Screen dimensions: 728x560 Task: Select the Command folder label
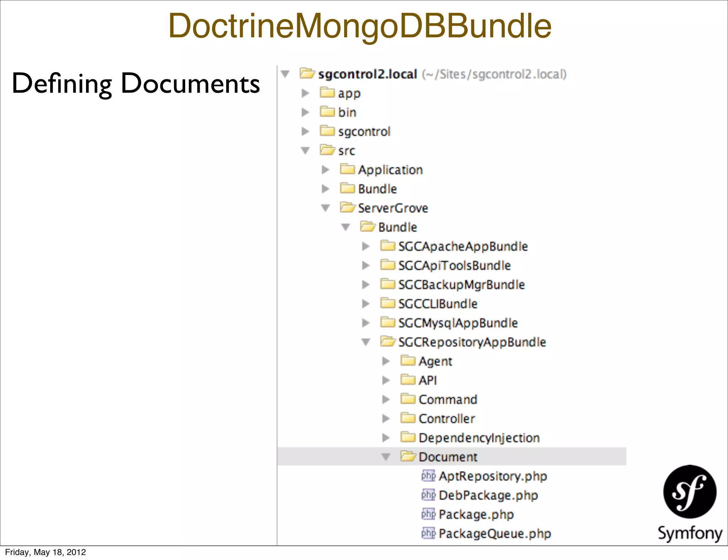coord(448,400)
